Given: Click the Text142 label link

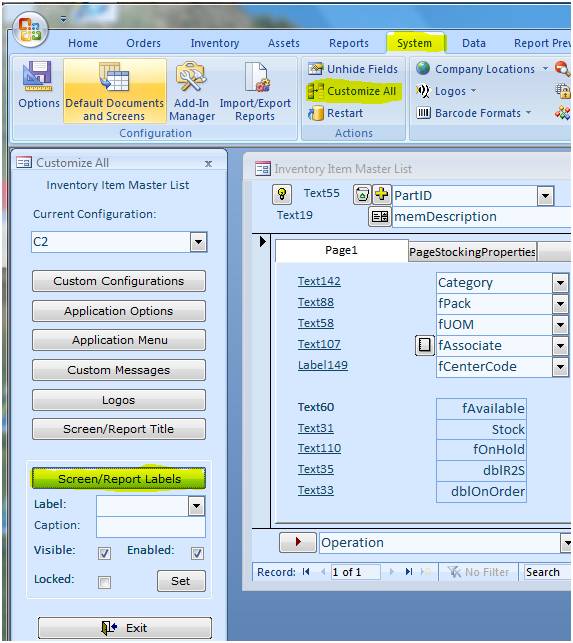Looking at the screenshot, I should point(319,281).
